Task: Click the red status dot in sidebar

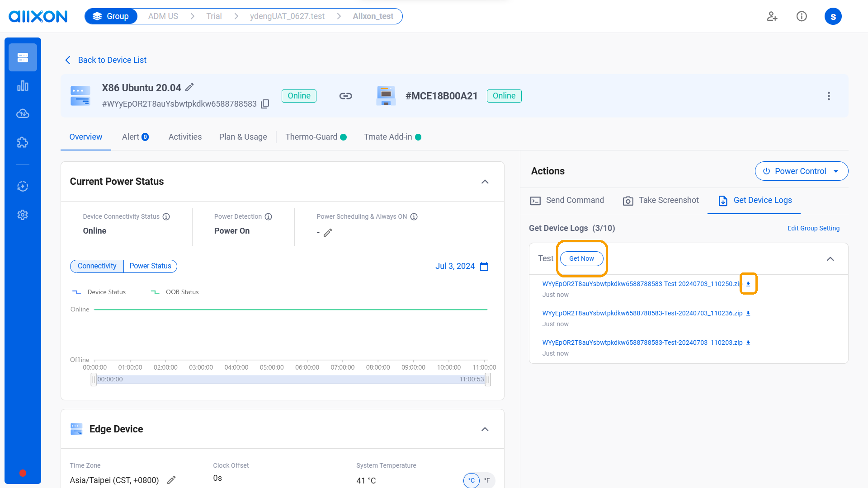Action: point(23,473)
